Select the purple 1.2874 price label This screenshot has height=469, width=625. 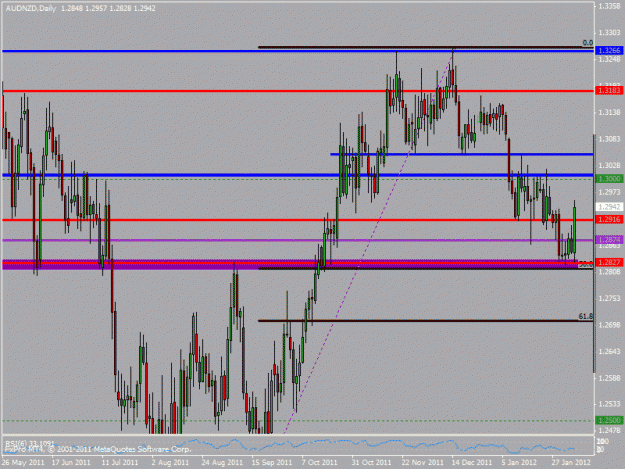pos(609,240)
